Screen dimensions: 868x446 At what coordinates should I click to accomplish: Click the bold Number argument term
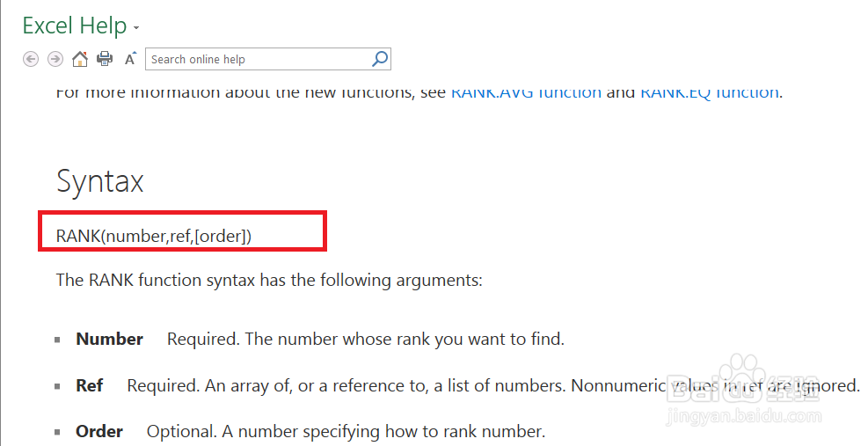tap(109, 339)
